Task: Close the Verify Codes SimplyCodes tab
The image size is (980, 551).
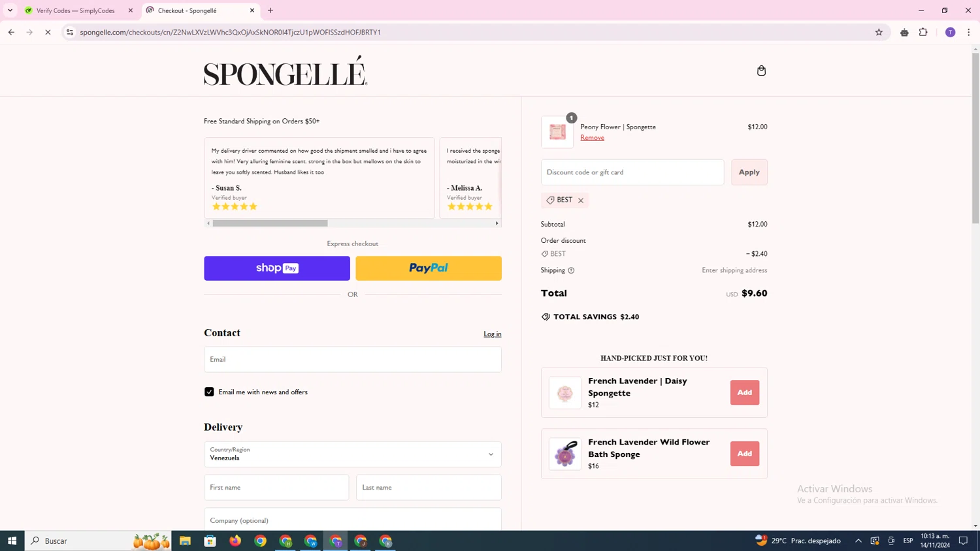Action: click(x=130, y=10)
